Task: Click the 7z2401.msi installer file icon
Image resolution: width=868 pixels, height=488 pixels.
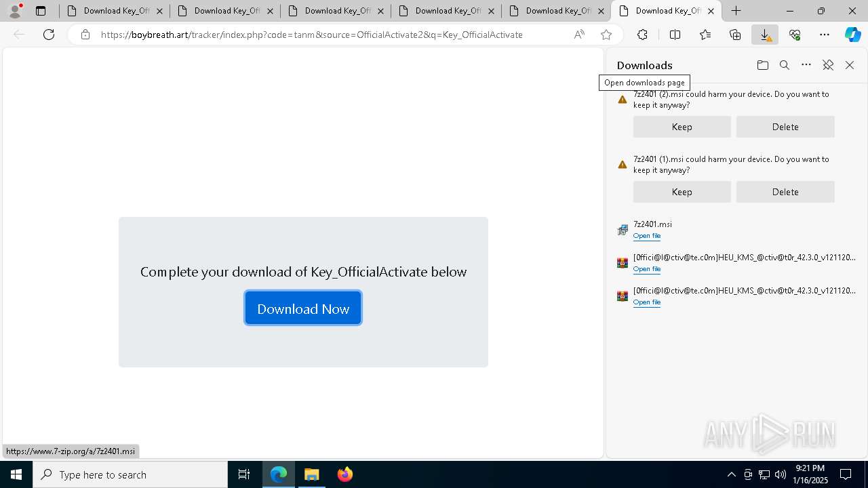Action: click(x=623, y=230)
